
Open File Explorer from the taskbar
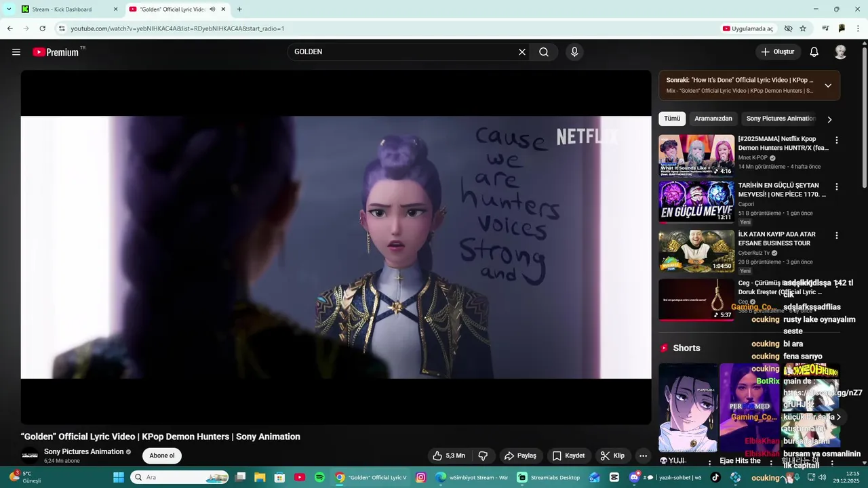pos(260,477)
